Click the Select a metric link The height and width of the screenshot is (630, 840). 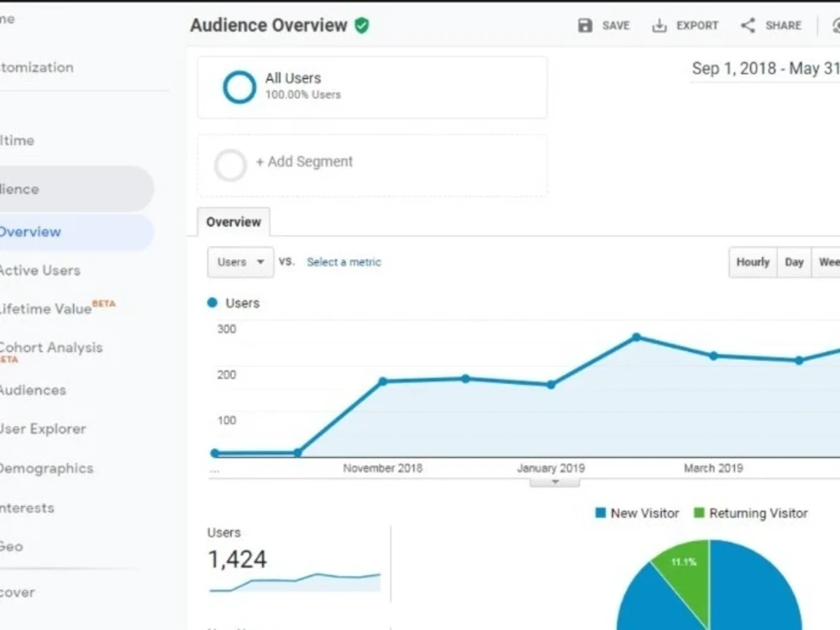pyautogui.click(x=344, y=262)
